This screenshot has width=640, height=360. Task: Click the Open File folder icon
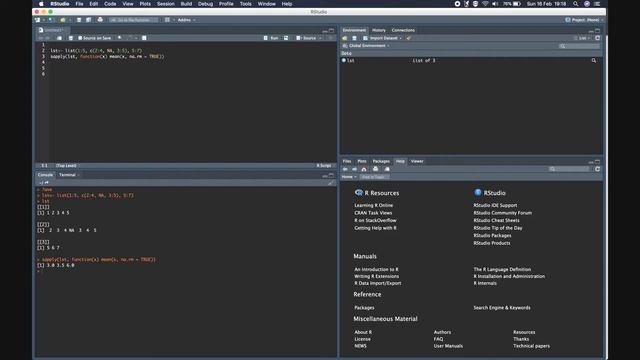click(x=63, y=20)
